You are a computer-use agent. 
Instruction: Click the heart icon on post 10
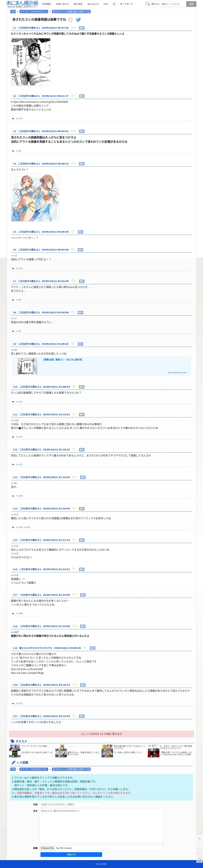point(74,386)
